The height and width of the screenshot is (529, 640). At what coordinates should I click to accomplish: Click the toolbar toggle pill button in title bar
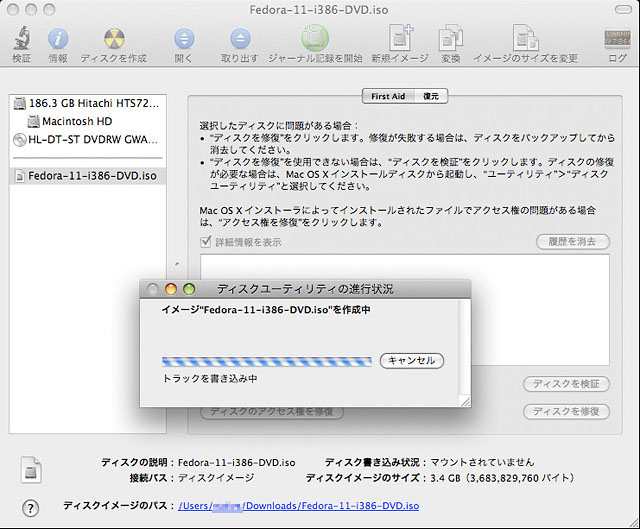pos(622,10)
